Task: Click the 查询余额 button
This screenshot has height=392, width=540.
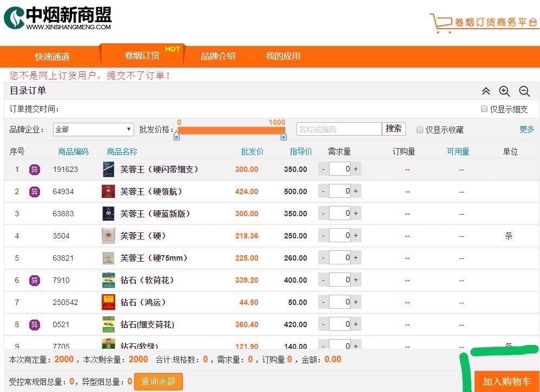Action: pos(159,381)
